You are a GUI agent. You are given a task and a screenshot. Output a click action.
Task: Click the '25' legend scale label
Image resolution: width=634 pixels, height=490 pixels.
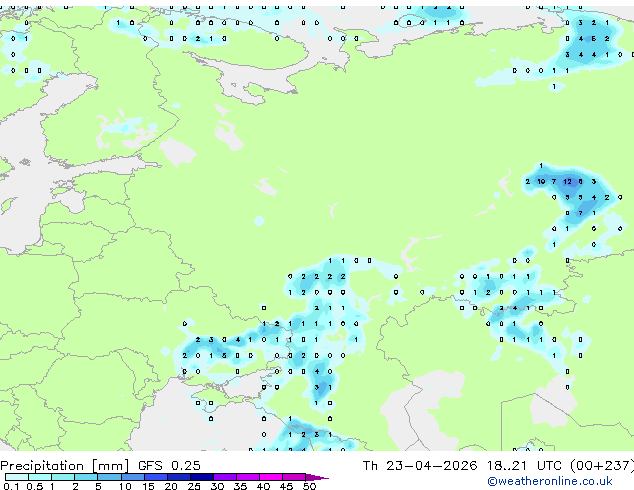pyautogui.click(x=194, y=486)
